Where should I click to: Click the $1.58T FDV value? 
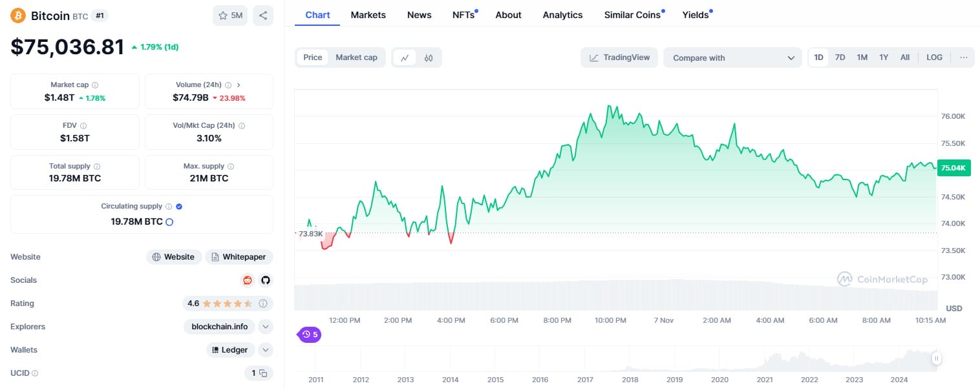point(75,138)
